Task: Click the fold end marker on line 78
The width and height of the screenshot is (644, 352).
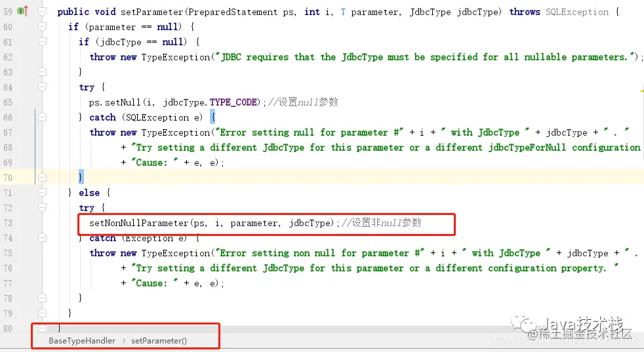Action: [42, 298]
